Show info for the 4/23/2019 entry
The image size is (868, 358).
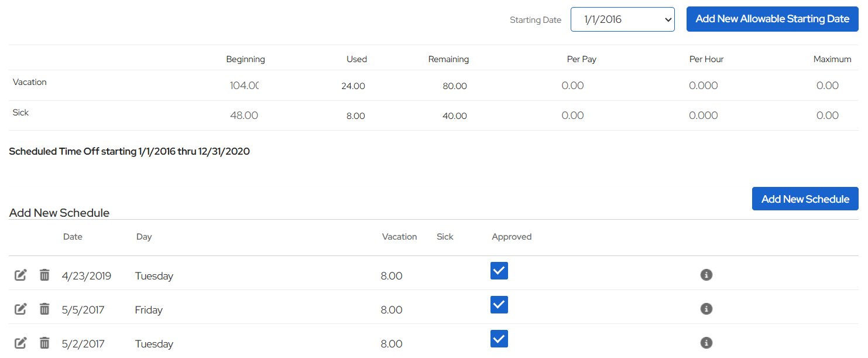[x=706, y=275]
